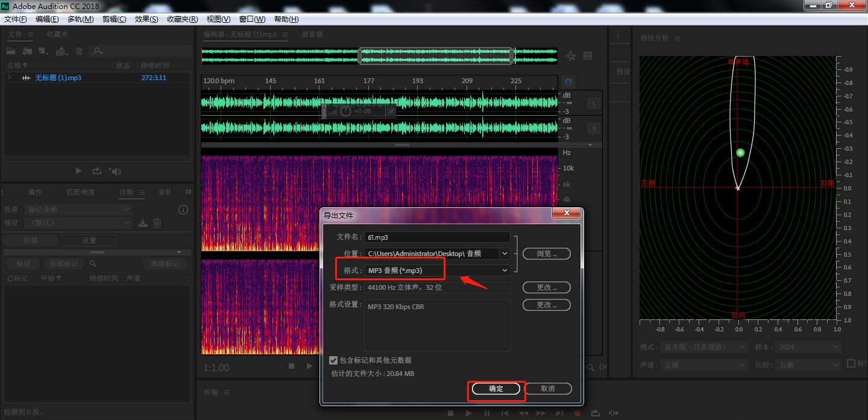Click the info icon in the Diagnostics panel
The height and width of the screenshot is (420, 868).
(x=183, y=210)
